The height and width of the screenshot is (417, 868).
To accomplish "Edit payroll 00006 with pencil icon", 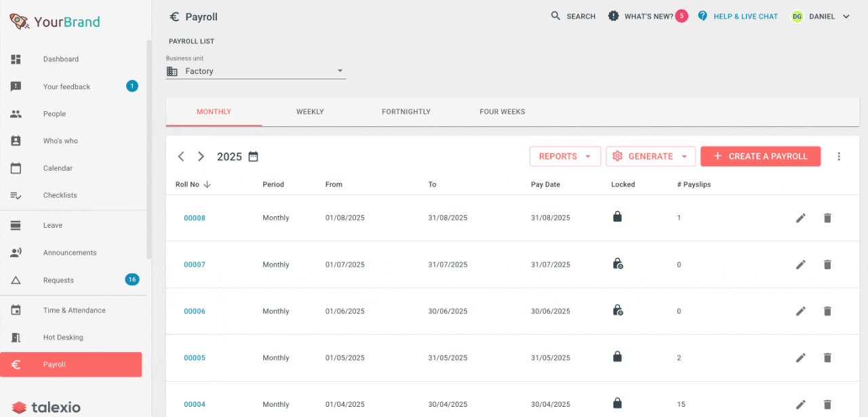I will [x=801, y=311].
